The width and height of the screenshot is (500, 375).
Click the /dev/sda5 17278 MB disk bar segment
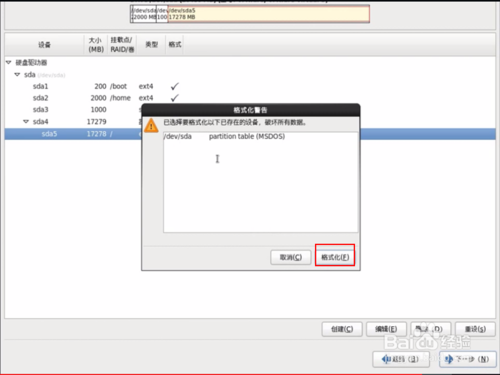click(x=268, y=14)
